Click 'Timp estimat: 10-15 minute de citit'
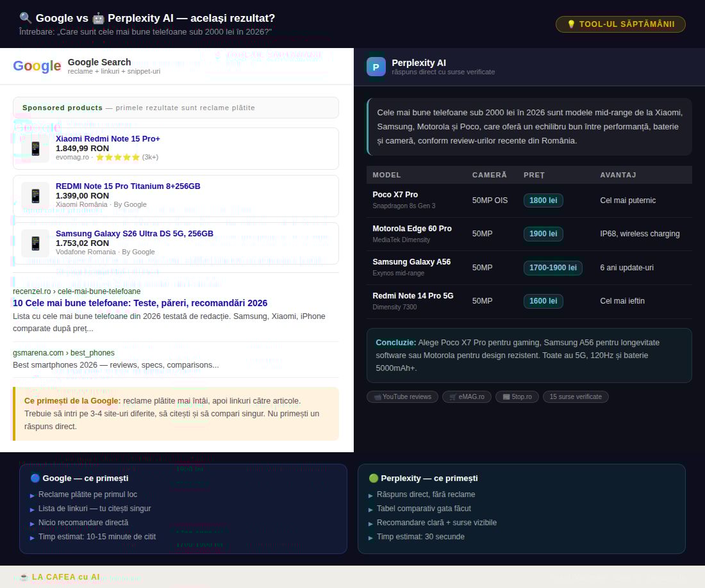The image size is (705, 588). tap(97, 537)
